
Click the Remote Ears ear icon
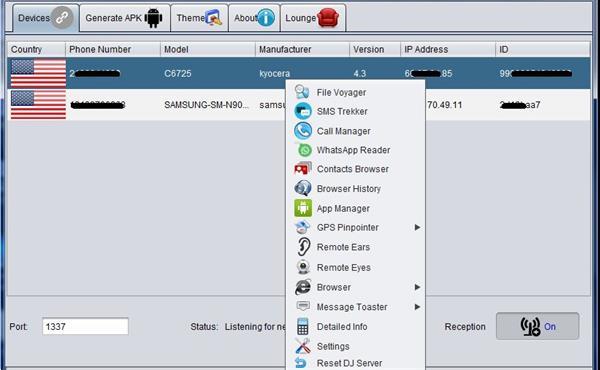click(x=303, y=247)
